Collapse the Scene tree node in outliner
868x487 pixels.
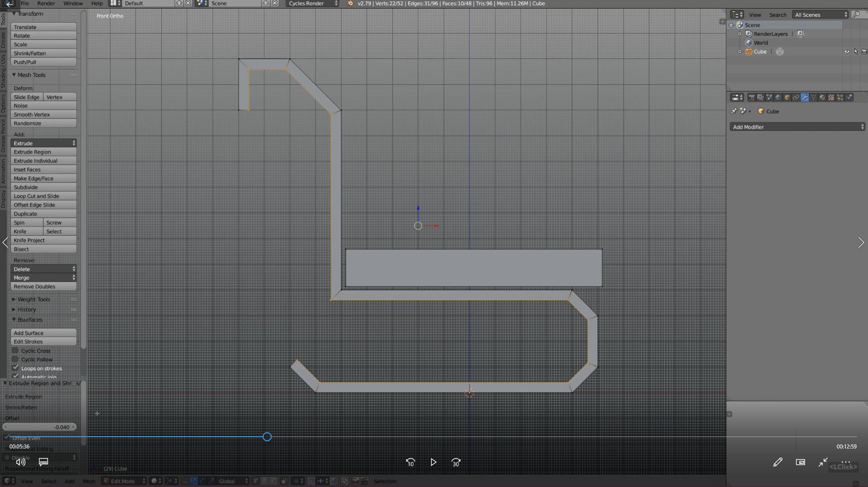coord(731,25)
